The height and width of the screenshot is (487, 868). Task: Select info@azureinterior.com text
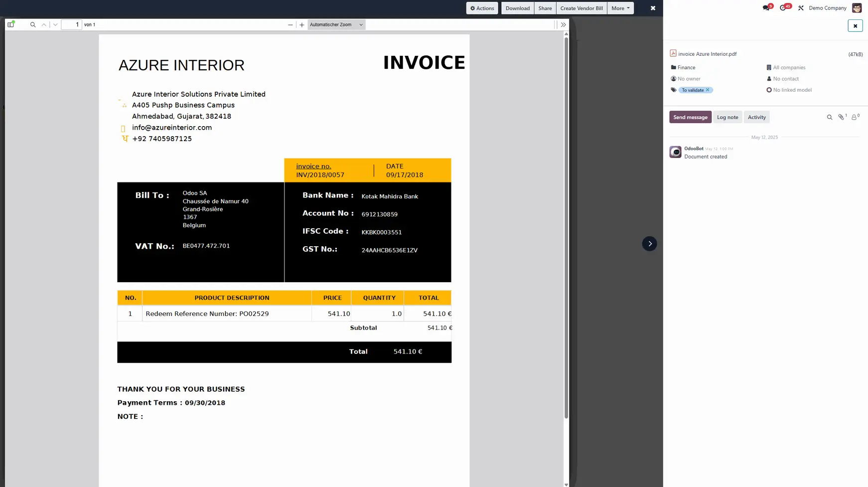(x=172, y=128)
